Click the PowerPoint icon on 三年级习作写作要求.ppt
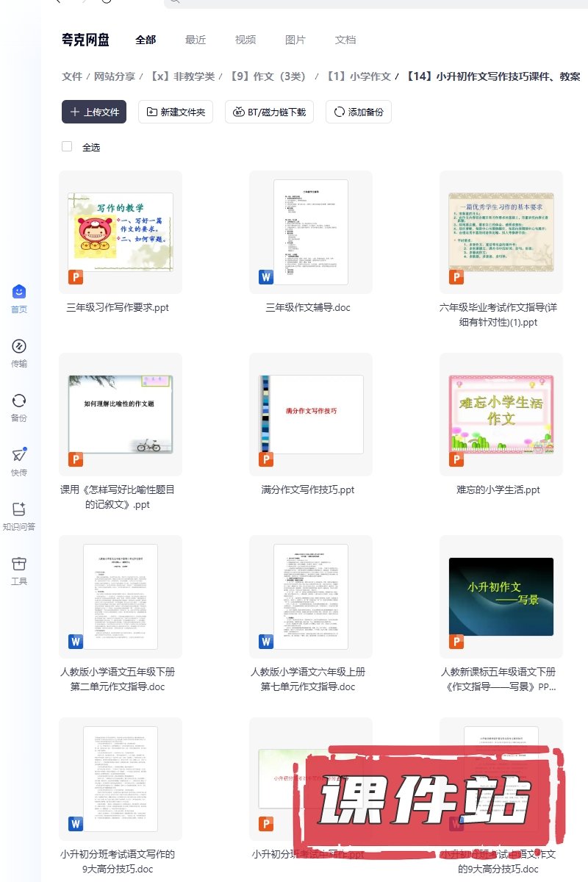588x882 pixels. tap(76, 277)
